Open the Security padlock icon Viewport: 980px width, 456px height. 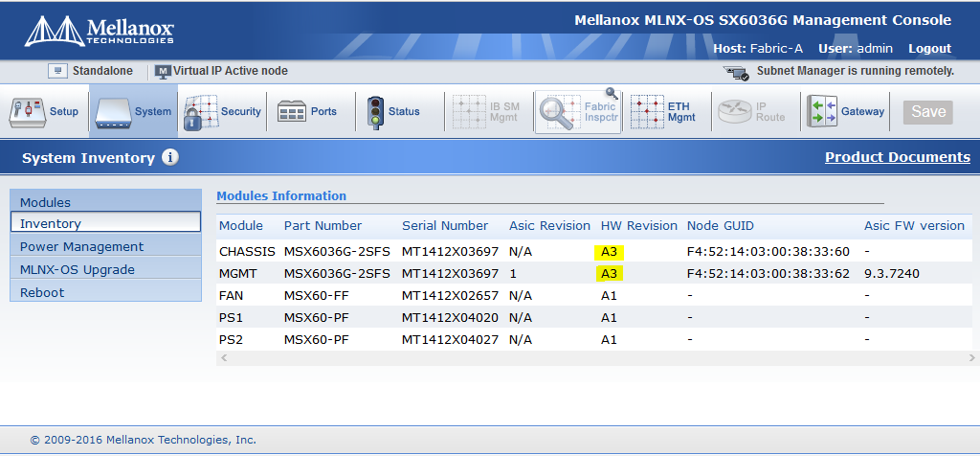click(200, 113)
